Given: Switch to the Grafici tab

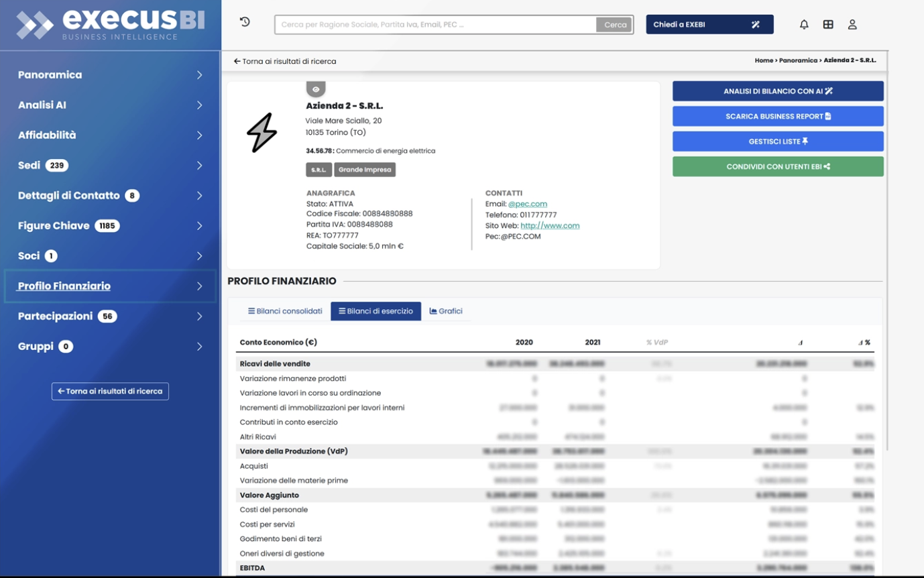Looking at the screenshot, I should click(446, 311).
